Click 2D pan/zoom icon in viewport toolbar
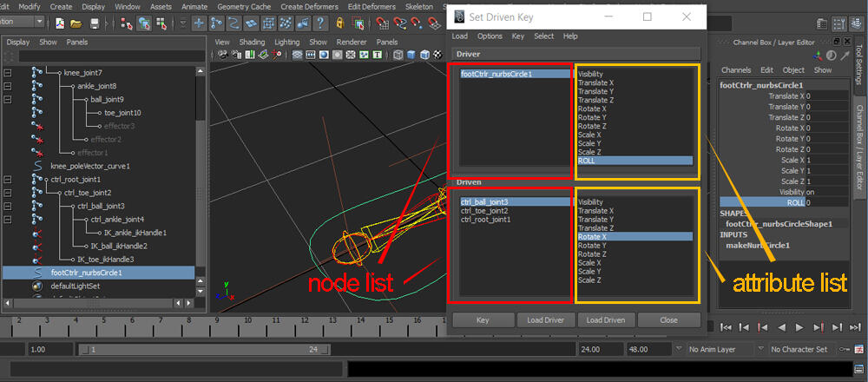The height and width of the screenshot is (382, 868). (x=278, y=55)
